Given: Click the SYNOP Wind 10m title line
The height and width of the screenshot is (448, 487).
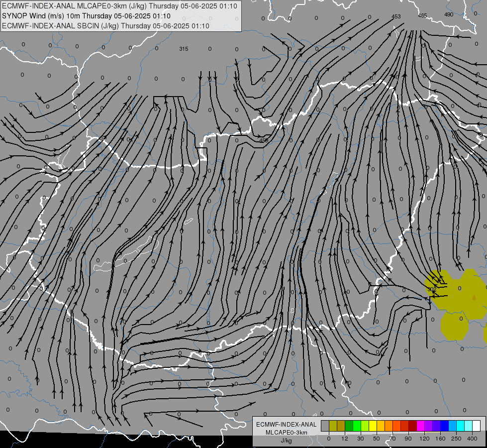Looking at the screenshot, I should point(86,16).
